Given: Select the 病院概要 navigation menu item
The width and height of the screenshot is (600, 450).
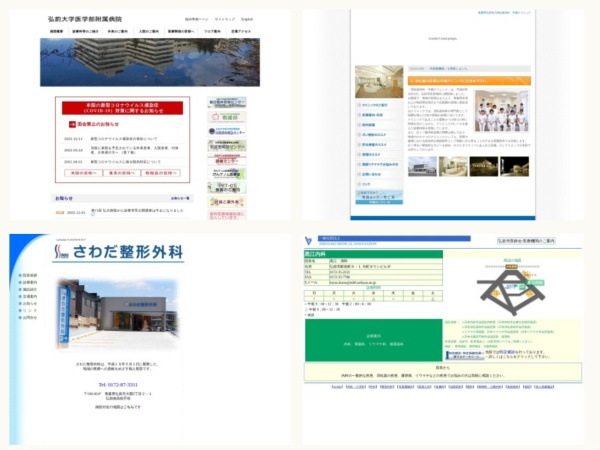Looking at the screenshot, I should click(56, 32).
